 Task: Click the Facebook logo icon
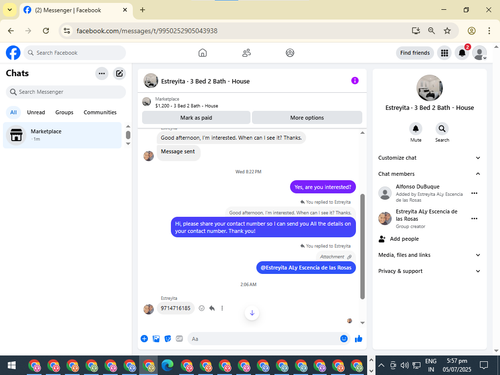click(x=13, y=53)
